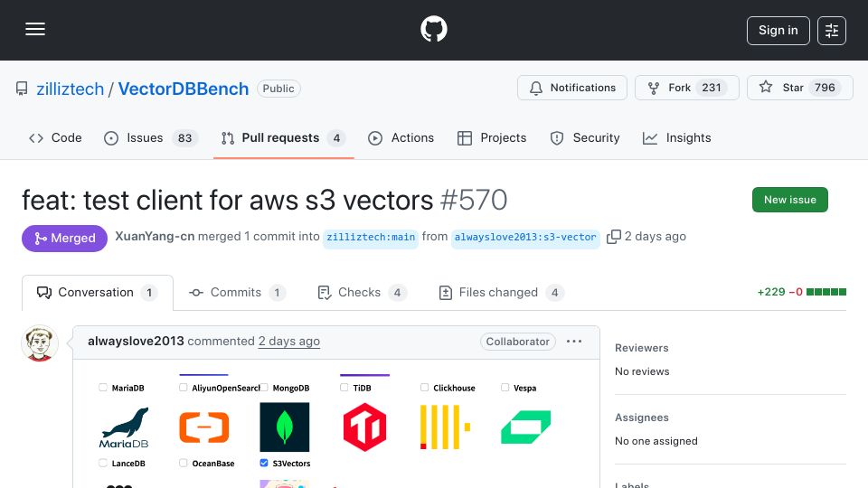Open fork count 231

[712, 88]
